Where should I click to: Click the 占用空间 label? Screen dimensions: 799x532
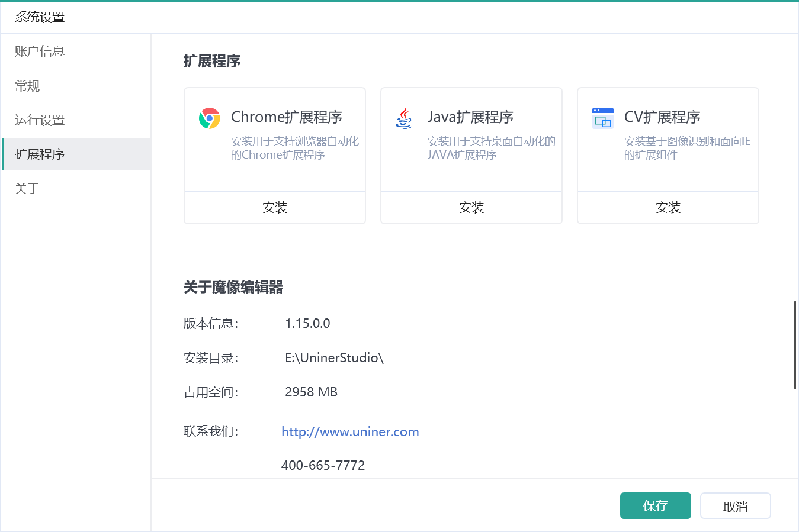[x=211, y=392]
